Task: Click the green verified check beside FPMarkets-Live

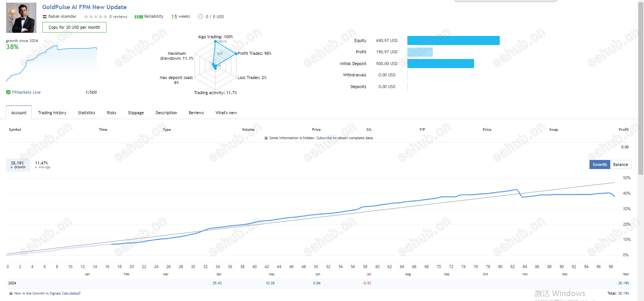Action: (x=8, y=92)
